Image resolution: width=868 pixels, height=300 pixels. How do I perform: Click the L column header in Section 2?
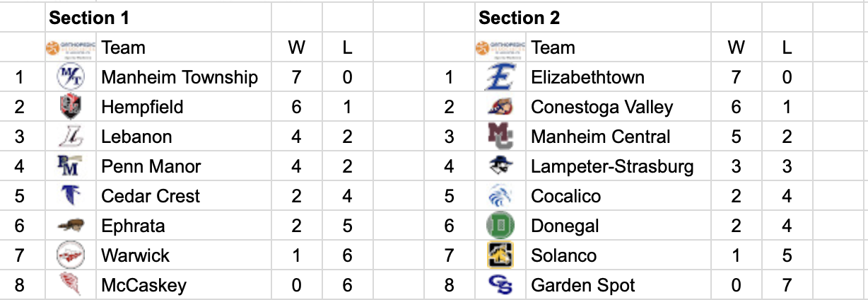pyautogui.click(x=787, y=48)
